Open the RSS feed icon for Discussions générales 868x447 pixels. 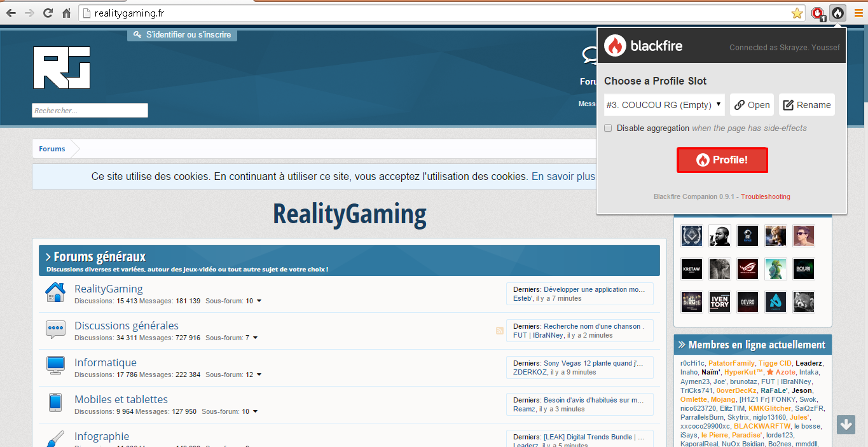pos(500,331)
